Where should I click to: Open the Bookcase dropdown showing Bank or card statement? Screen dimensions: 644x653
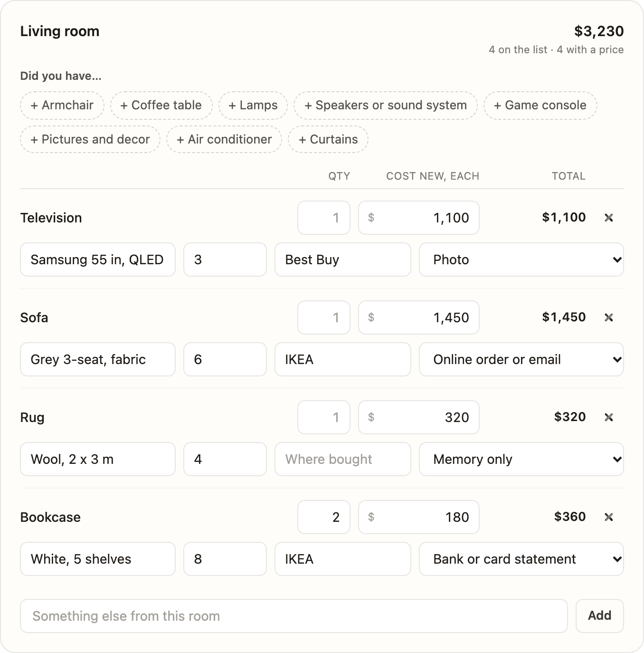(521, 559)
